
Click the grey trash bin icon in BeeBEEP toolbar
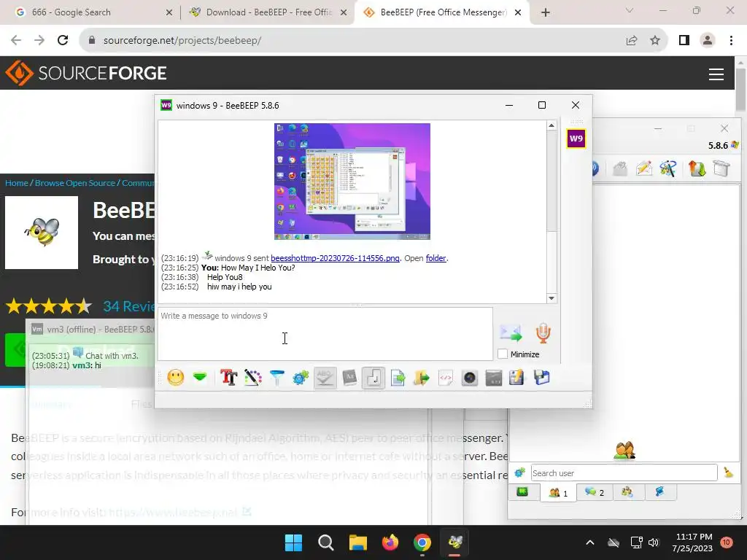[721, 168]
